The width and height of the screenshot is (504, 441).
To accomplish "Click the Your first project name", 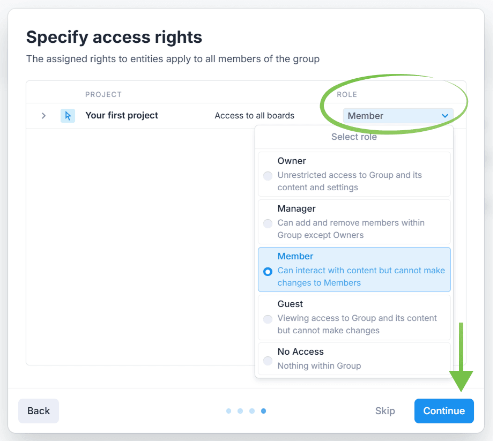I will click(x=122, y=116).
